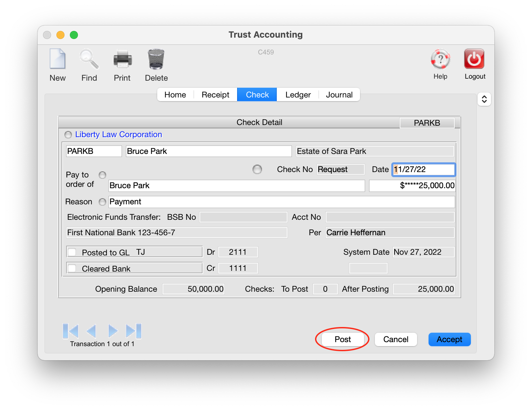Click the Post button
Image resolution: width=532 pixels, height=410 pixels.
tap(343, 339)
